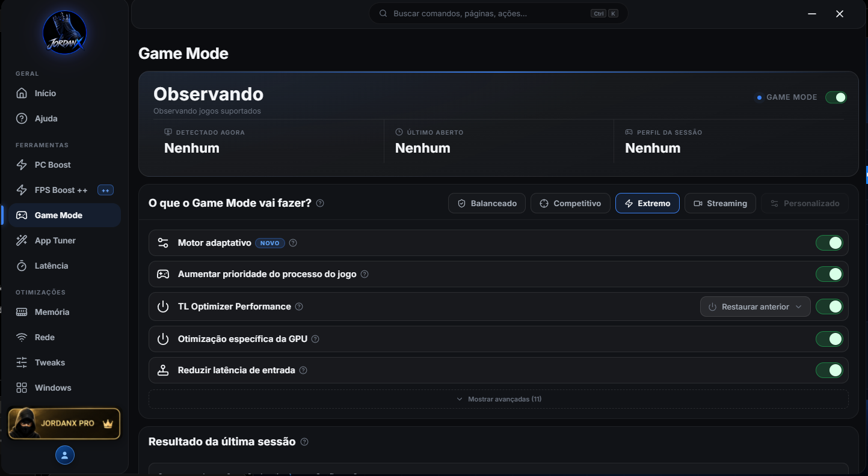Click help icon next to Motor adaptativo
Screen dimensions: 868x476
pos(293,243)
